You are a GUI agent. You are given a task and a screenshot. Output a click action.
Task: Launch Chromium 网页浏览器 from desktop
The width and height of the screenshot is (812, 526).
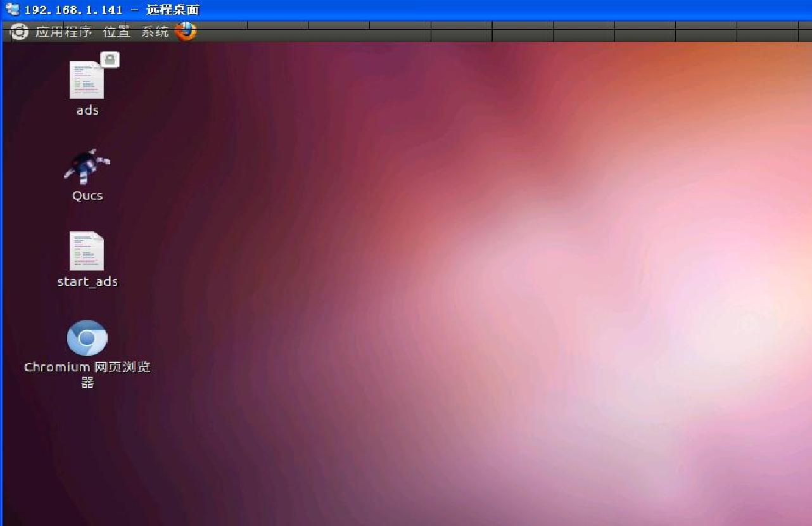(x=87, y=338)
